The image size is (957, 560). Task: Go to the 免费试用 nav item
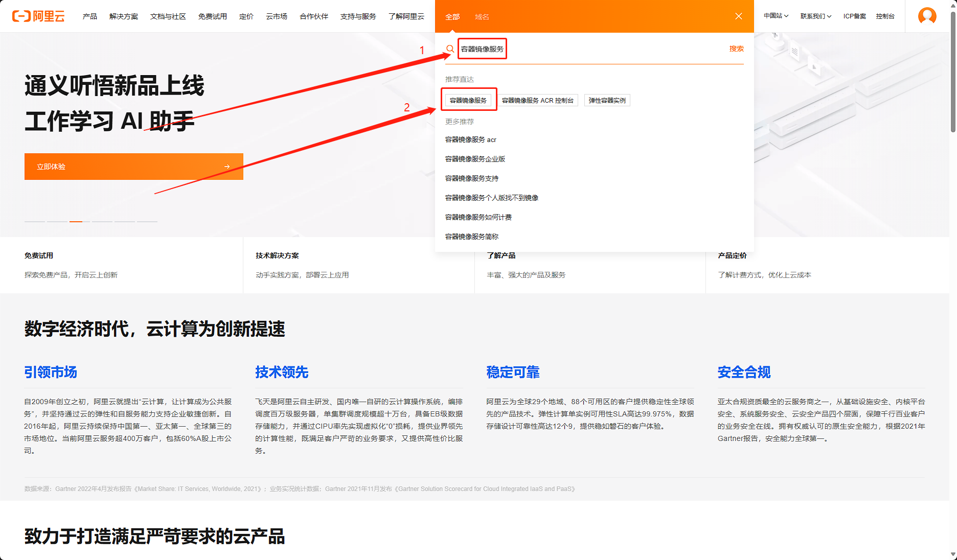[x=213, y=16]
